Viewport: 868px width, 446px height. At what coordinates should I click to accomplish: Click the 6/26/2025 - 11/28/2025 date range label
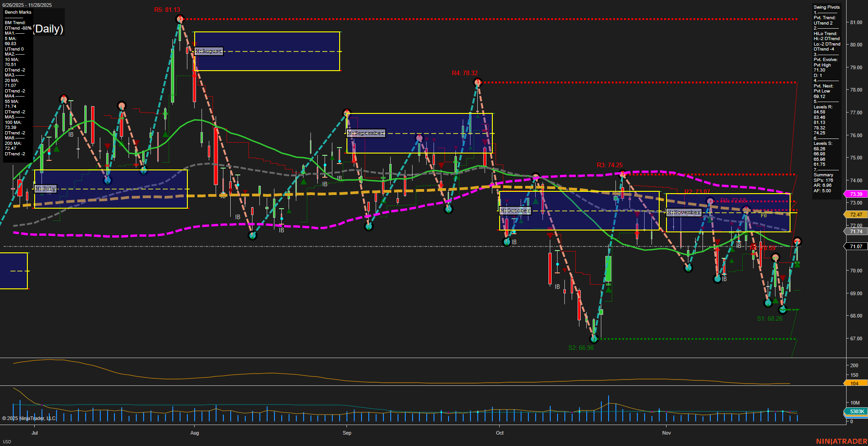click(x=27, y=4)
